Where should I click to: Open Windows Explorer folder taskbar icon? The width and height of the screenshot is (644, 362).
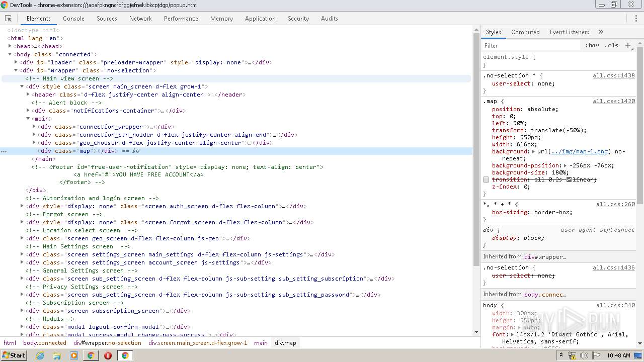click(x=57, y=355)
